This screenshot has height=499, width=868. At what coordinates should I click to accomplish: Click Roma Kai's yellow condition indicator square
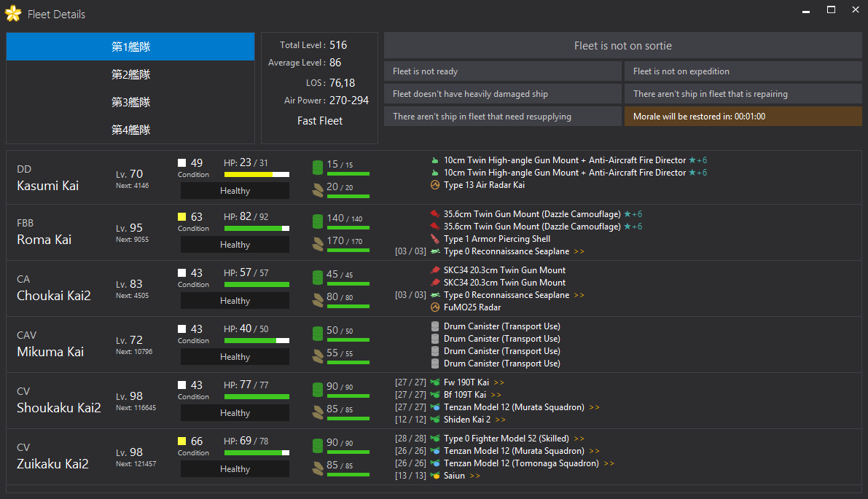[x=182, y=217]
